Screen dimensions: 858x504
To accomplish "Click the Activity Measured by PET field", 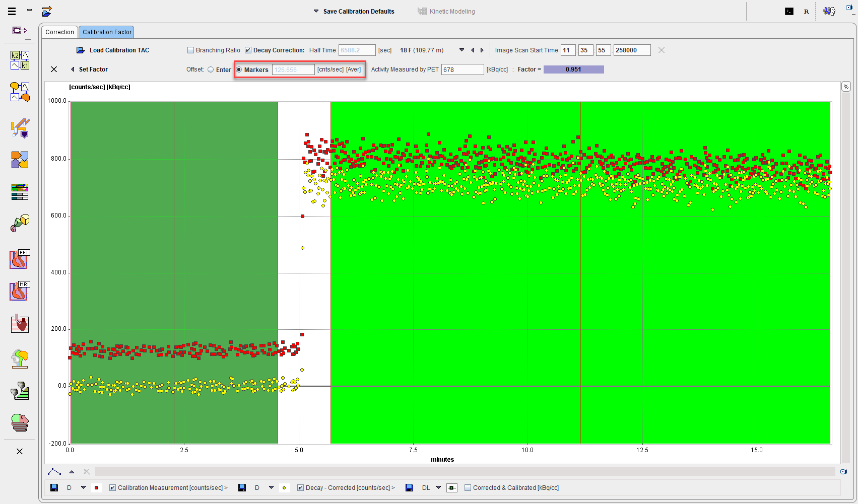I will coord(463,69).
